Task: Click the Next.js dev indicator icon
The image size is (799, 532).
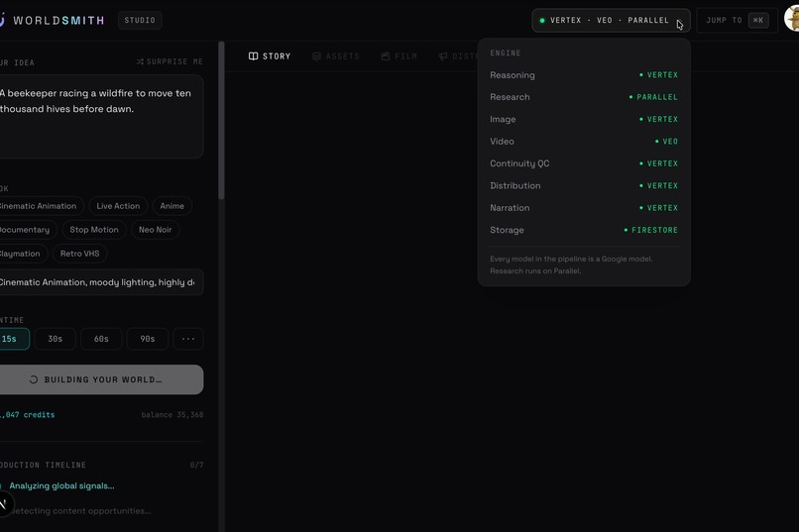Action: (4, 504)
